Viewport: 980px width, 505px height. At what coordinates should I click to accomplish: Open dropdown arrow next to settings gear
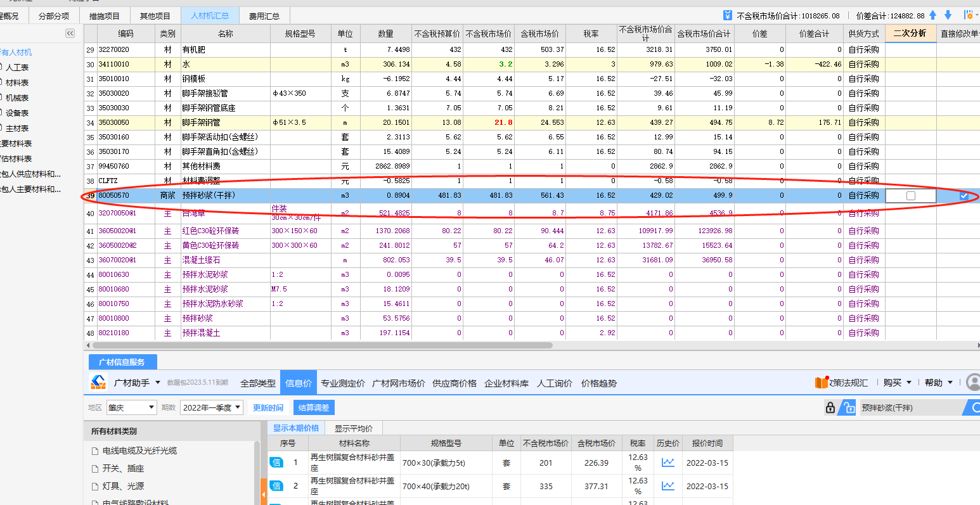pos(977,15)
